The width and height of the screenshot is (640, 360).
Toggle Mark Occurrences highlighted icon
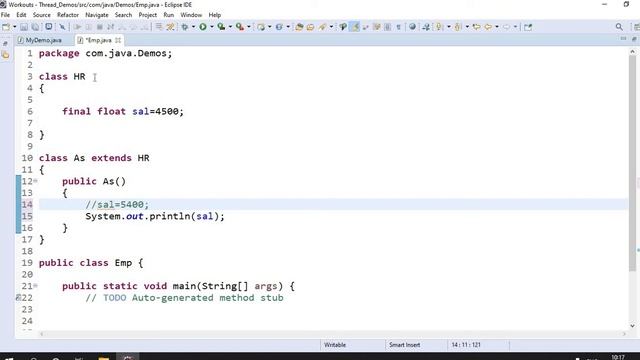tap(355, 27)
